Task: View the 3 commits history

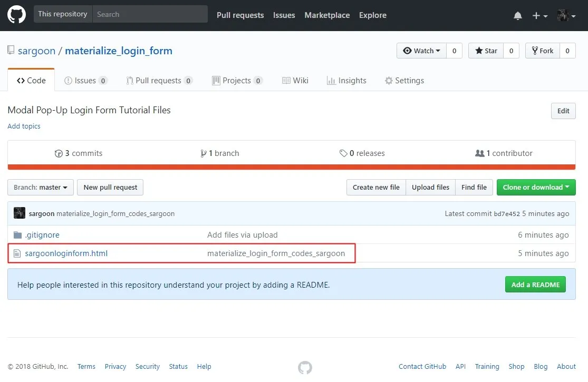Action: (79, 153)
